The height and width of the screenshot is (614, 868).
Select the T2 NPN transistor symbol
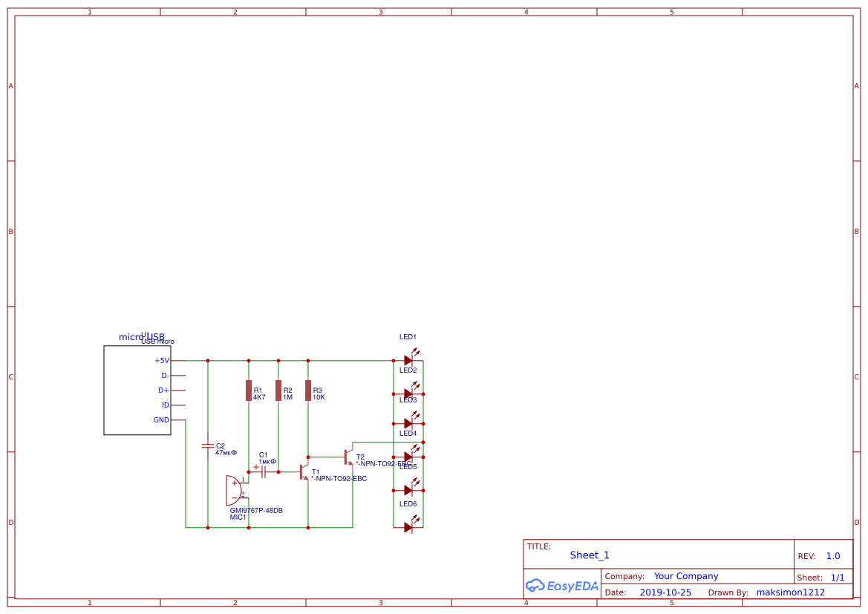(x=347, y=457)
